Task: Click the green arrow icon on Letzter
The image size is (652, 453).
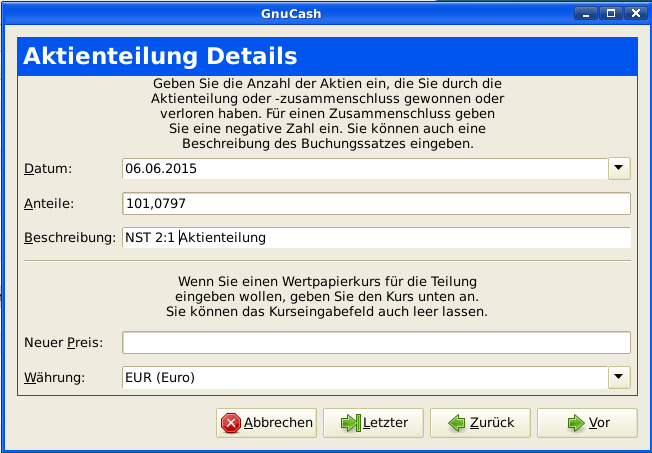Action: tap(350, 423)
